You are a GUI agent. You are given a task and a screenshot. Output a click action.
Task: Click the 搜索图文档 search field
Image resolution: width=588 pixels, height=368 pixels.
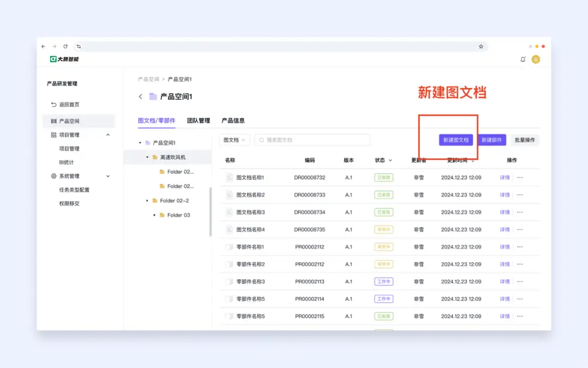click(312, 140)
